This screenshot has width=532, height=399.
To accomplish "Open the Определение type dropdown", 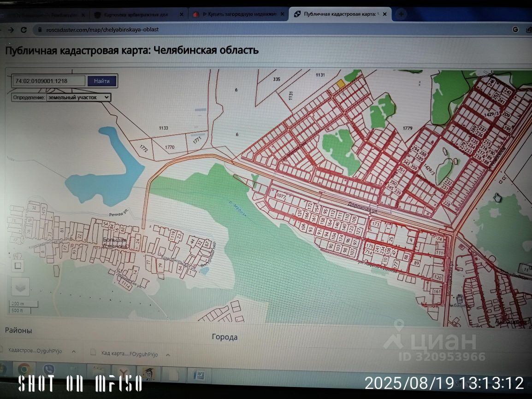I will point(78,97).
